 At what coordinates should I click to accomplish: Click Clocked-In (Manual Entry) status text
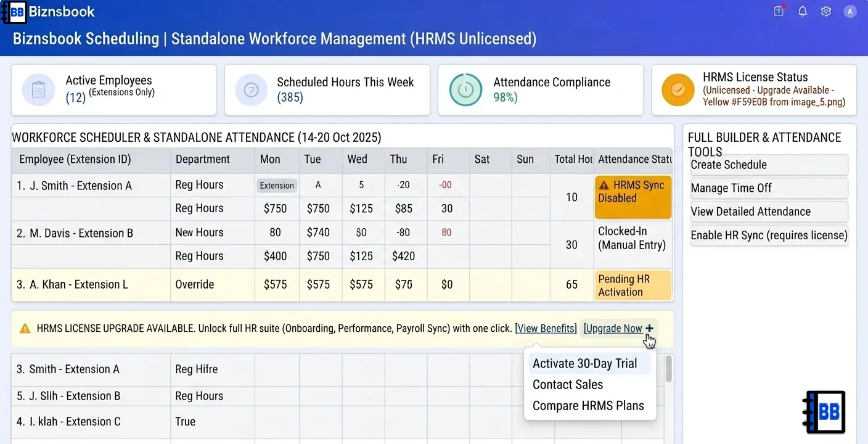632,238
